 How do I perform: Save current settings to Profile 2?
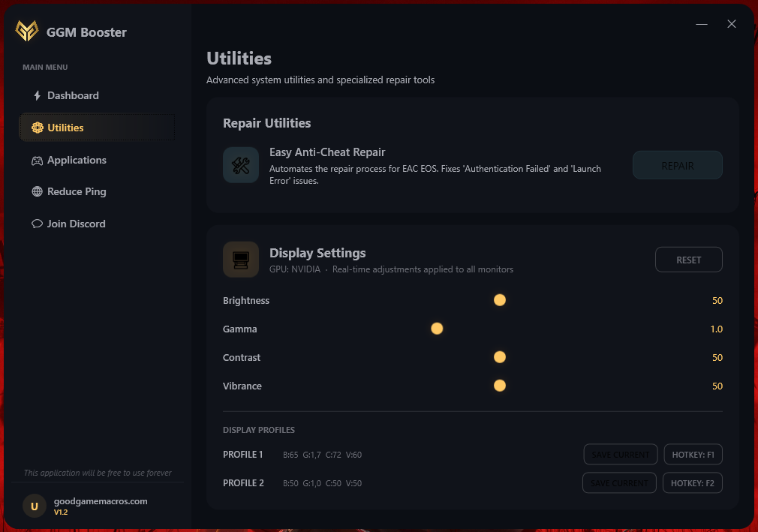[x=618, y=482]
